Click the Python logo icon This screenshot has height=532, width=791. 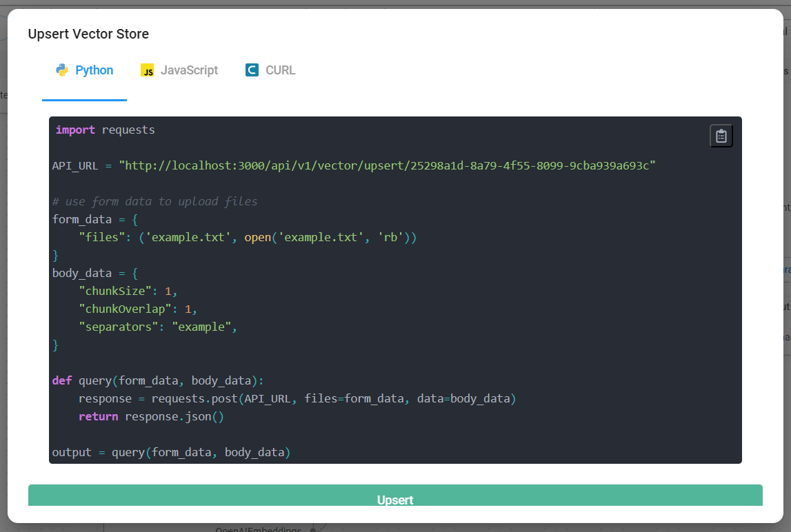pyautogui.click(x=62, y=70)
